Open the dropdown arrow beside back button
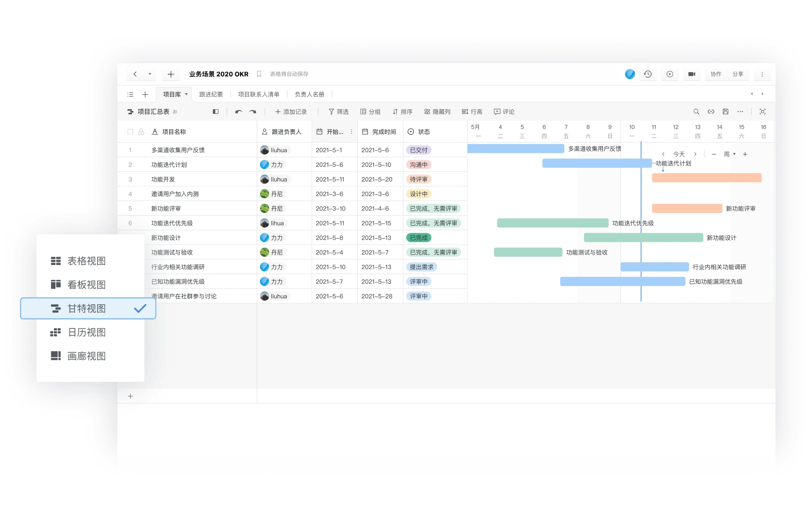812x520 pixels. click(150, 74)
